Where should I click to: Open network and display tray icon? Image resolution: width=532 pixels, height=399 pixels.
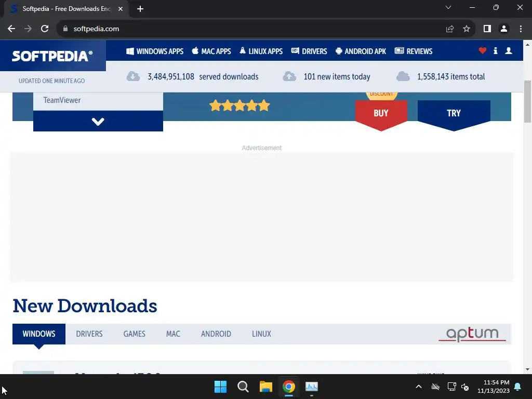coord(451,387)
